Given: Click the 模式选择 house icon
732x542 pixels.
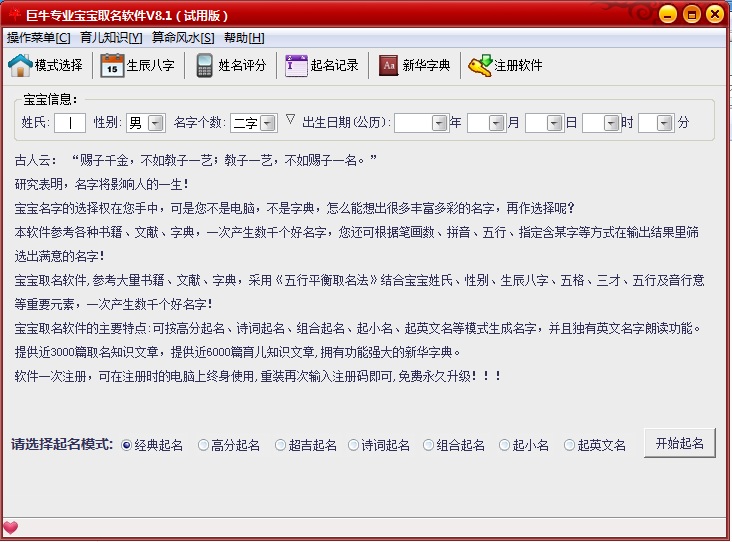Looking at the screenshot, I should coord(20,66).
